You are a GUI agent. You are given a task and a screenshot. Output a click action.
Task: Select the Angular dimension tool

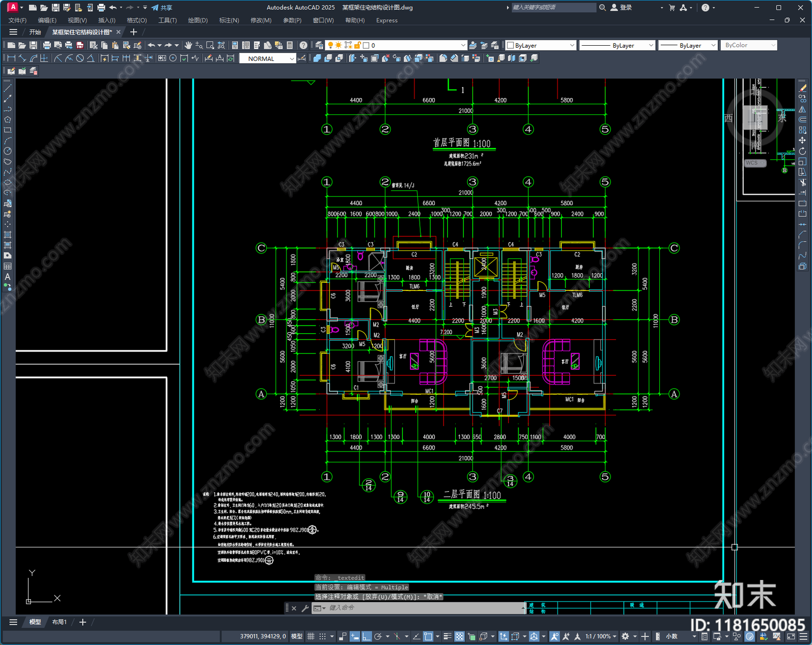pyautogui.click(x=90, y=58)
